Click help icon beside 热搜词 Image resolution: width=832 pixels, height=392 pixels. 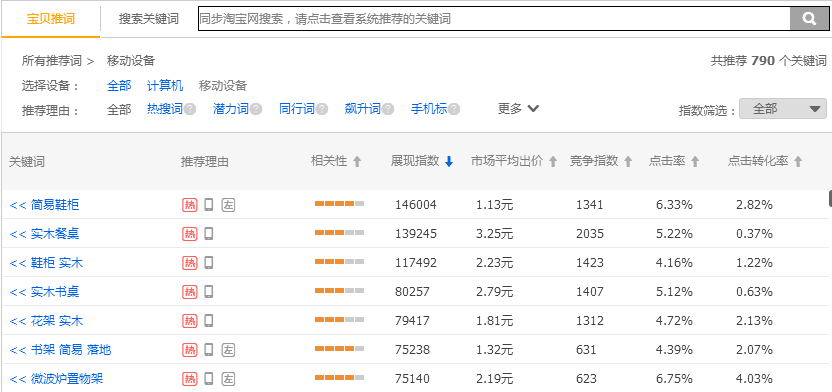[x=190, y=109]
